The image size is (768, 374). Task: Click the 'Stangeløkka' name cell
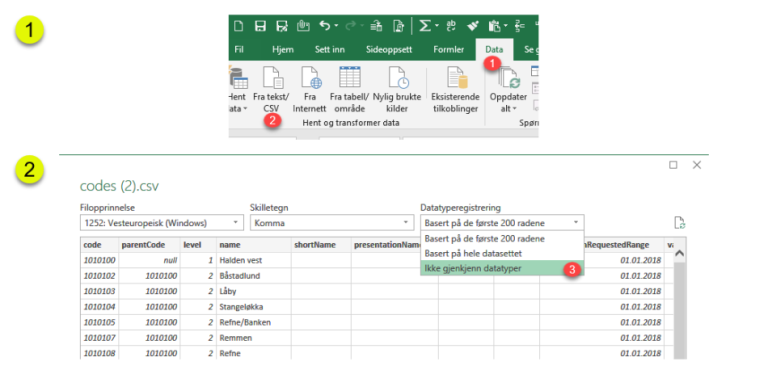point(254,307)
